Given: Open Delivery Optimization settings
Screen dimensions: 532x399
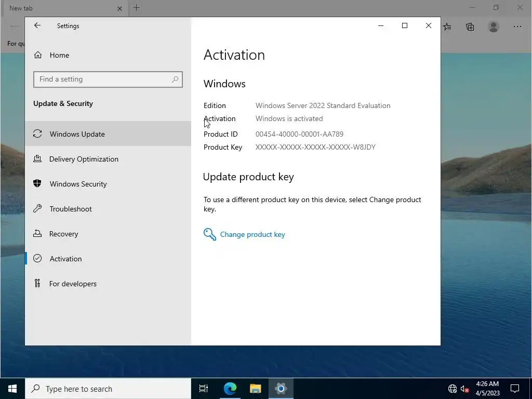Looking at the screenshot, I should [108, 159].
